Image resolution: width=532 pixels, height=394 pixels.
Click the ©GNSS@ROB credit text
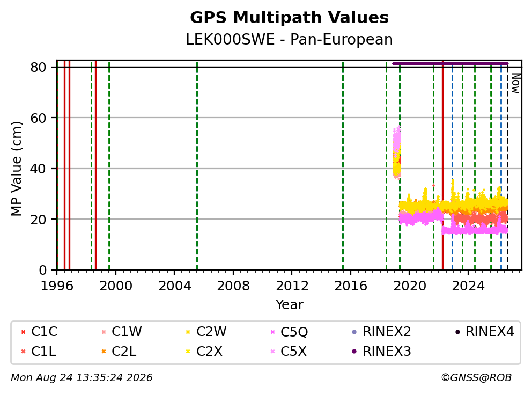coord(476,378)
